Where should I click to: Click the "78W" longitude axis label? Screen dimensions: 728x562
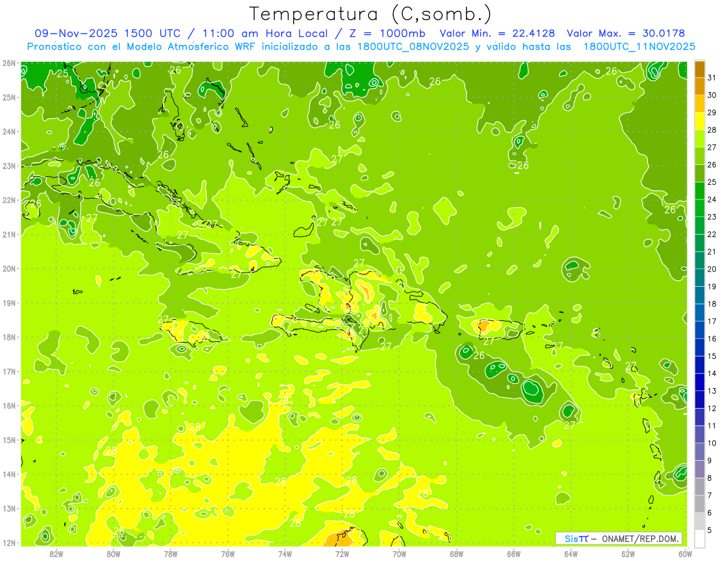(171, 554)
